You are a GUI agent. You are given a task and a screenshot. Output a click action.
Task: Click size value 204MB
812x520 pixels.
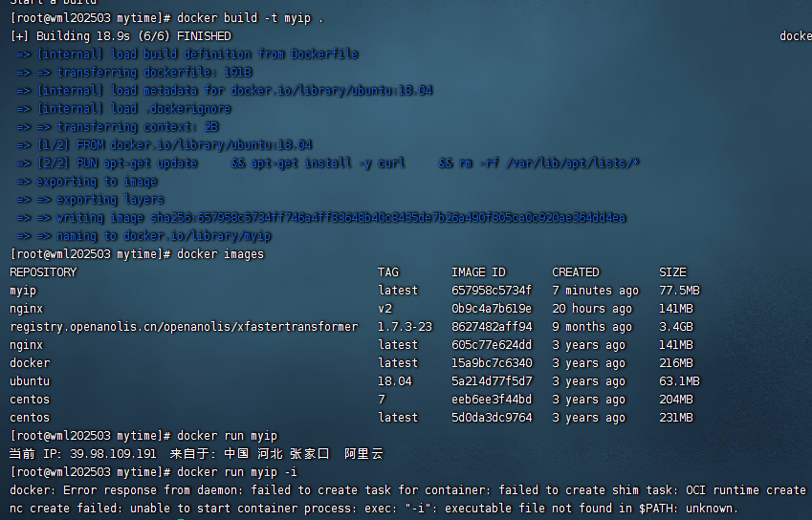pyautogui.click(x=676, y=400)
